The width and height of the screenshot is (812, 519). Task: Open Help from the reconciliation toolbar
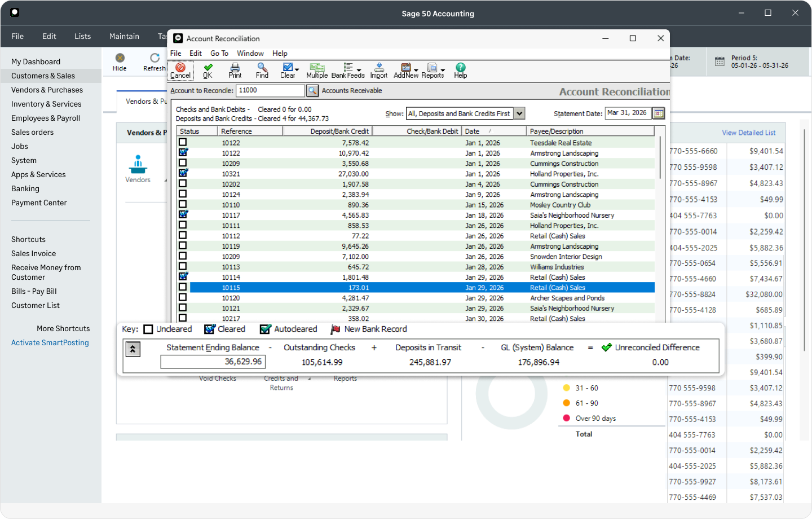pyautogui.click(x=461, y=68)
